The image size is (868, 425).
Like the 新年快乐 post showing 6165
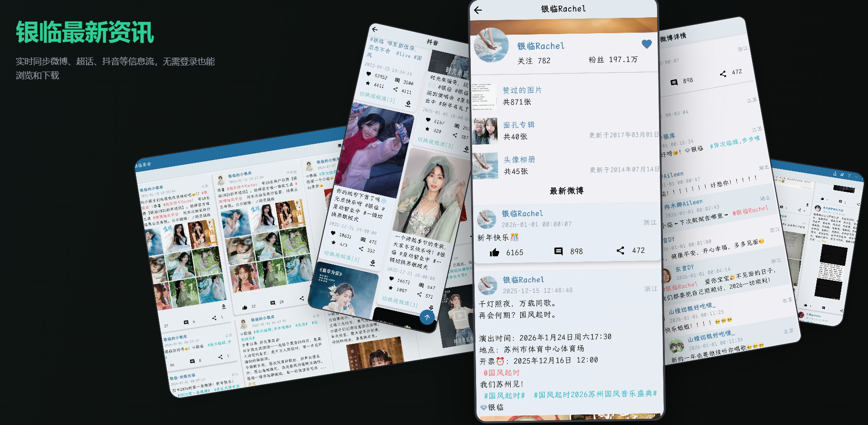point(494,253)
